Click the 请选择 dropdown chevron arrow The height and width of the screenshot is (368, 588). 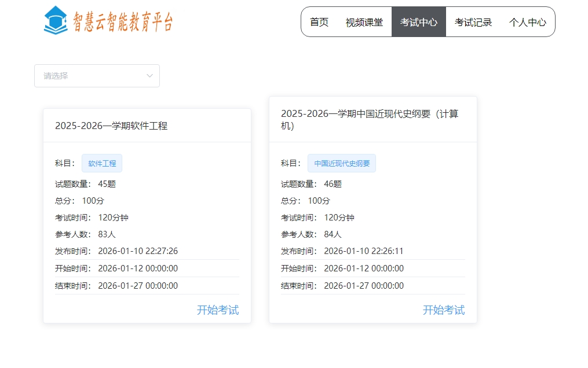(x=149, y=76)
